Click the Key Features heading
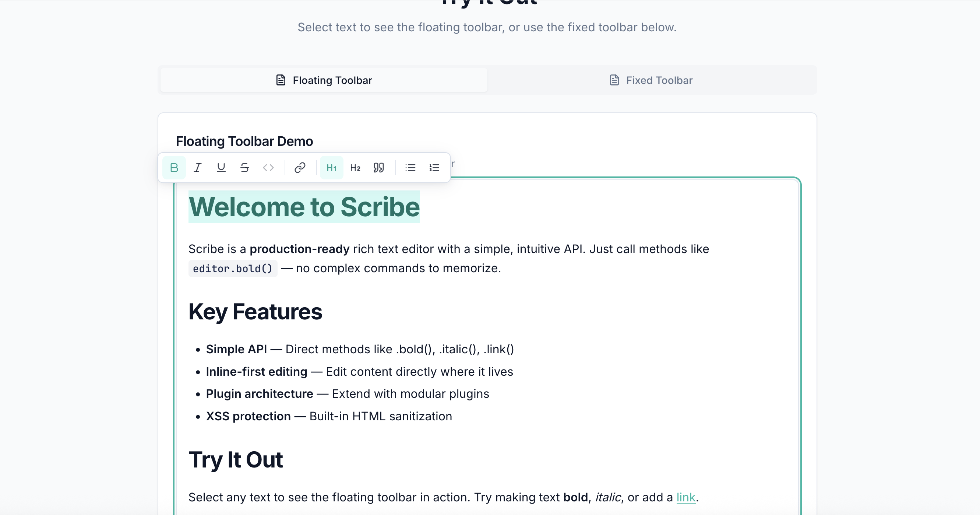 click(x=255, y=312)
